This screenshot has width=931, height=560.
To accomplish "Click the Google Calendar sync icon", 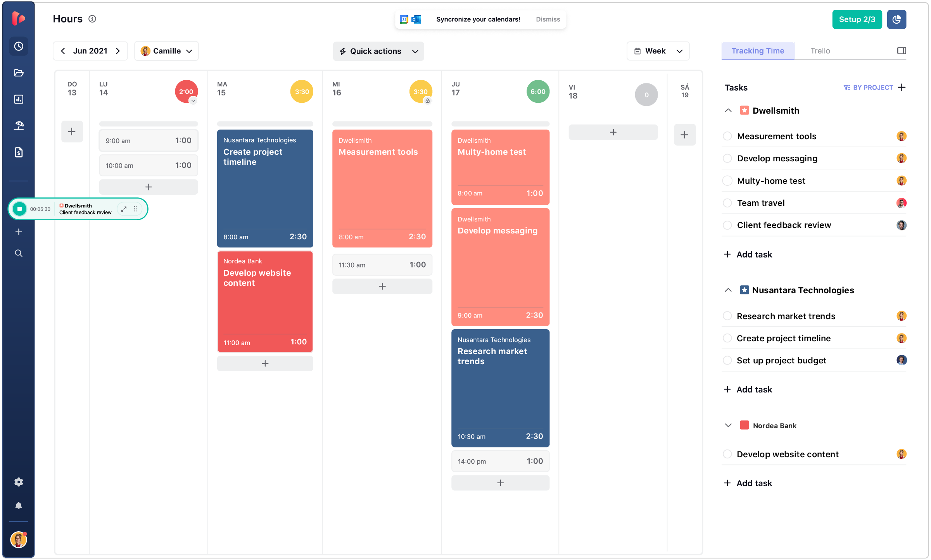I will [404, 19].
